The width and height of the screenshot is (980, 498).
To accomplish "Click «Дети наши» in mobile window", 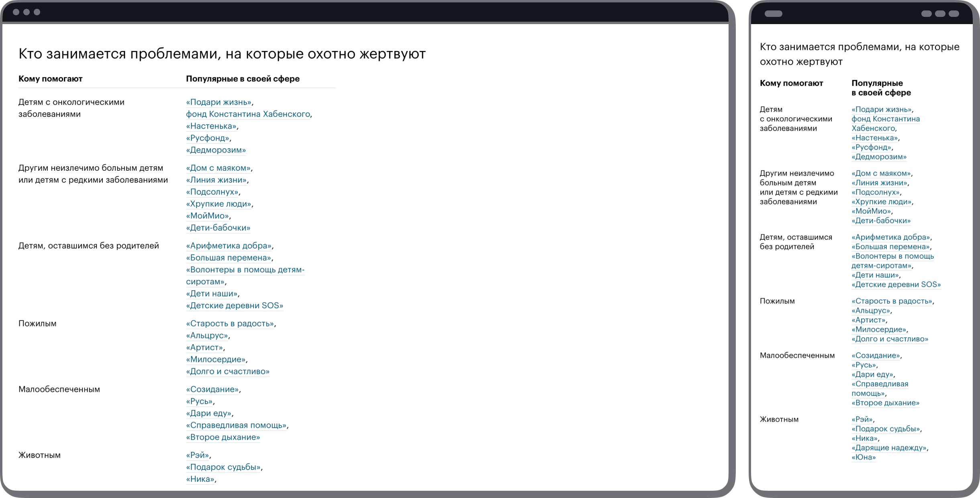I will point(875,276).
